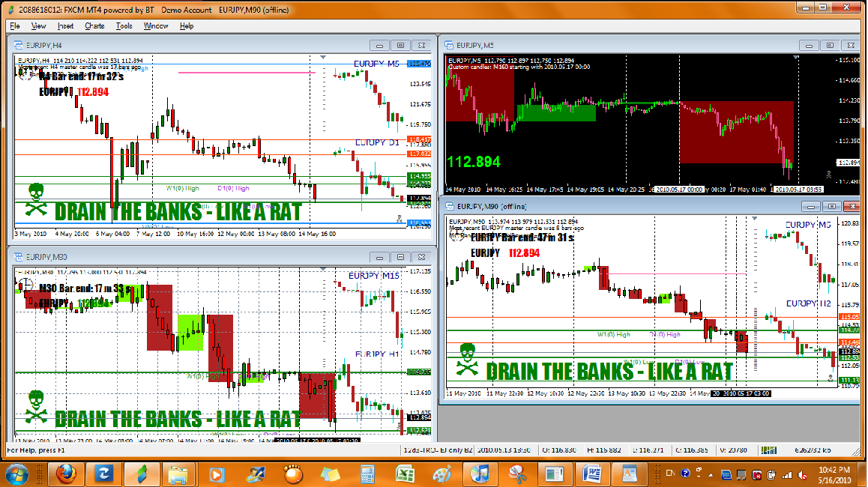
Task: Click 'W1(0) High' label on the M90 chart
Action: point(613,334)
